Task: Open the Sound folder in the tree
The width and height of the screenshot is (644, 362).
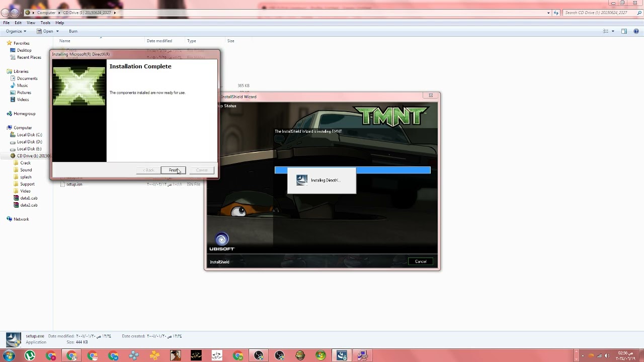Action: point(26,170)
